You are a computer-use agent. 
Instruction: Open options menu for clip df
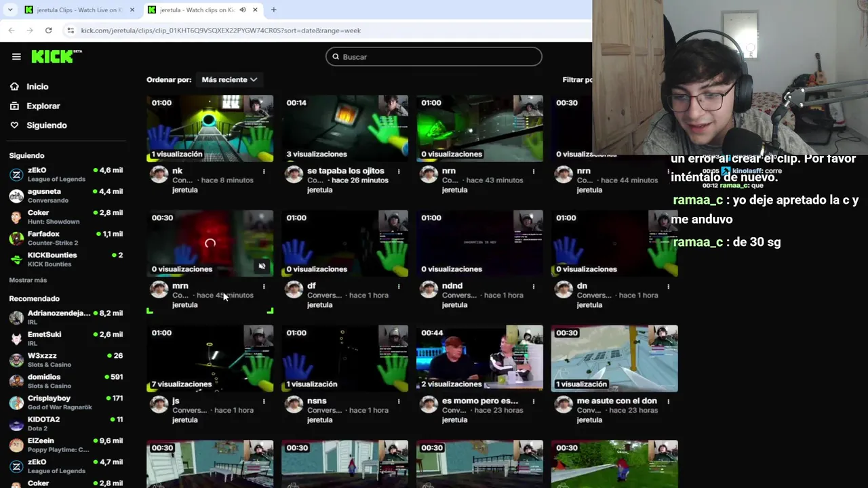[399, 287]
